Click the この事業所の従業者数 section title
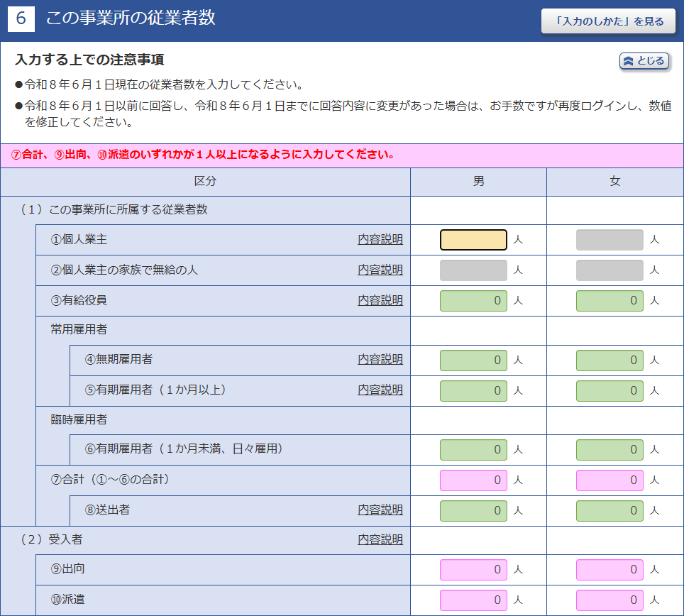 click(131, 18)
